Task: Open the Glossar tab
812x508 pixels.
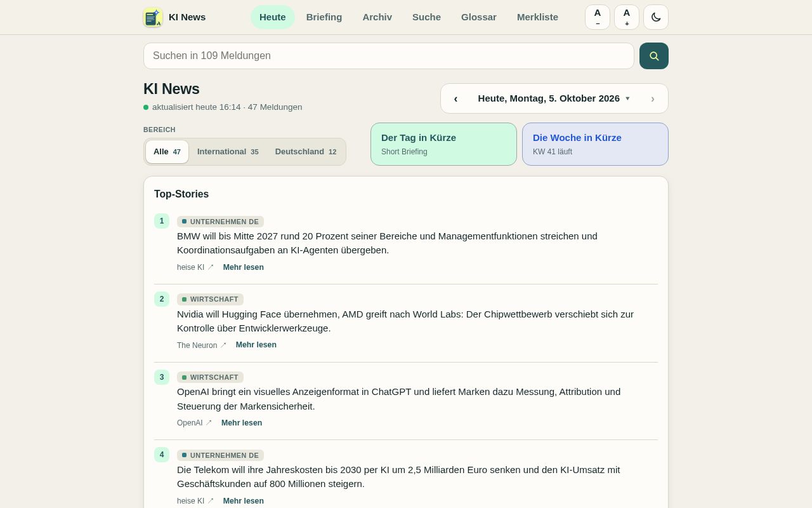Action: [x=479, y=17]
